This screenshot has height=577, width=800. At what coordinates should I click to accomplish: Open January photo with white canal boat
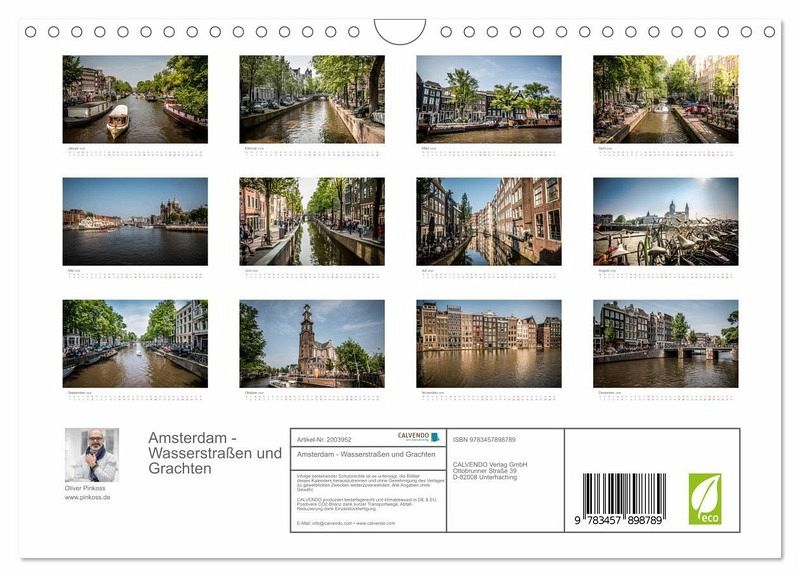135,99
